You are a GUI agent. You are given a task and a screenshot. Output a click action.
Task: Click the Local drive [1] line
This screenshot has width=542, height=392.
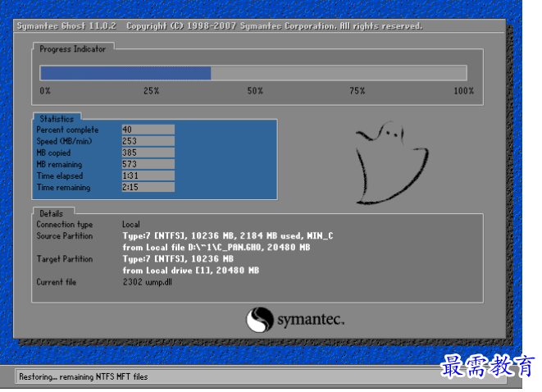(x=191, y=271)
